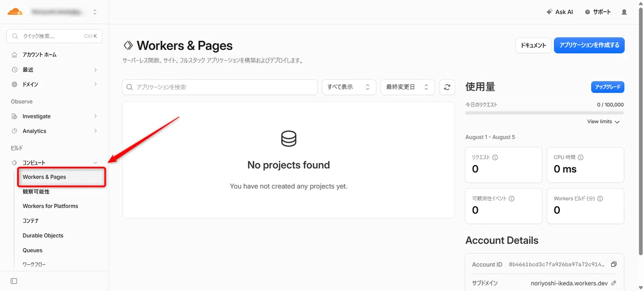Click the today's requests progress bar
The width and height of the screenshot is (644, 291).
[x=545, y=113]
